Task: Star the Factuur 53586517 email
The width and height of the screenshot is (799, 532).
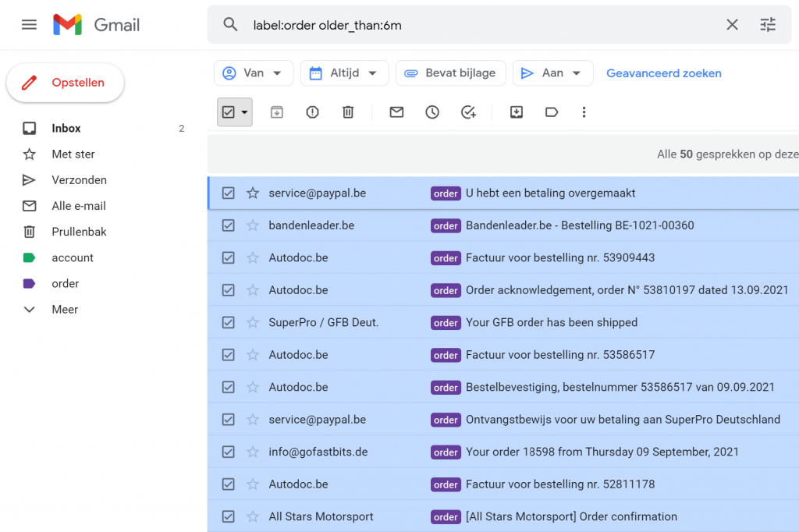Action: [x=253, y=355]
